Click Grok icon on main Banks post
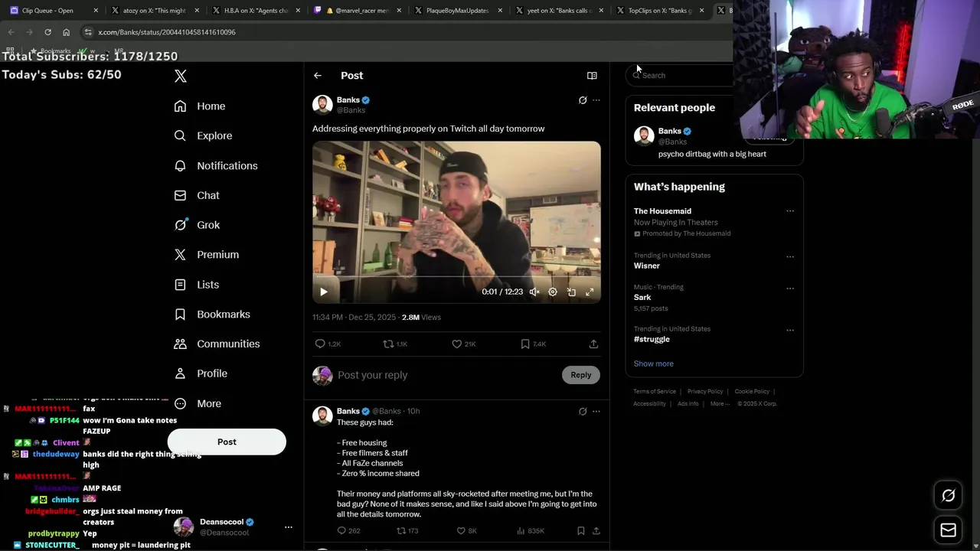 583,100
